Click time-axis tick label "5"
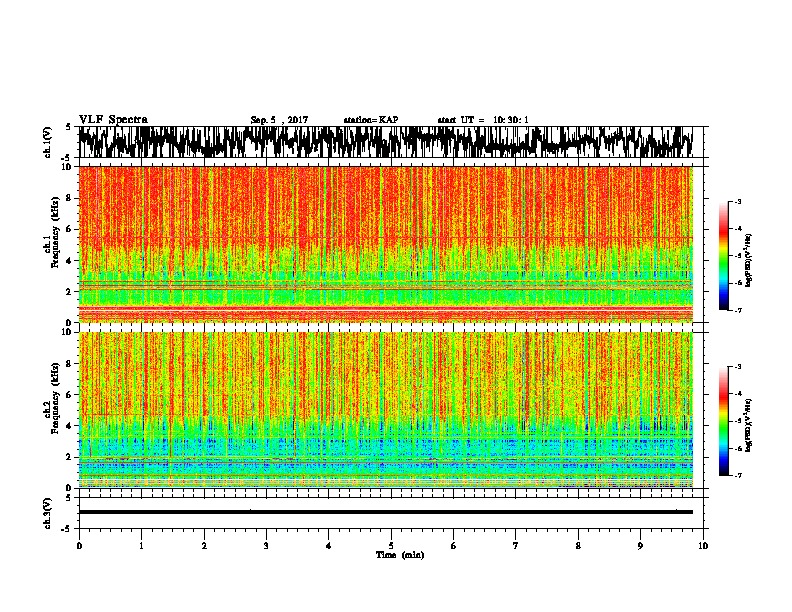 coord(391,546)
